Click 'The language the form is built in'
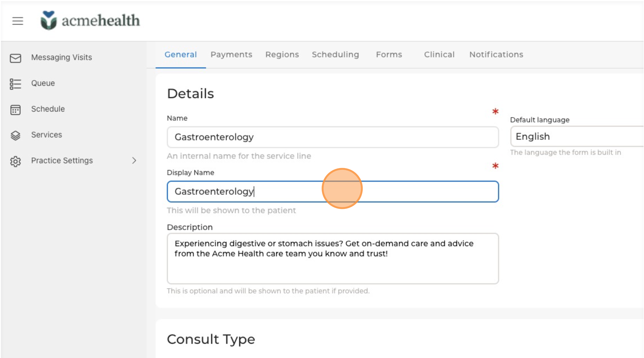This screenshot has height=358, width=644. (566, 152)
